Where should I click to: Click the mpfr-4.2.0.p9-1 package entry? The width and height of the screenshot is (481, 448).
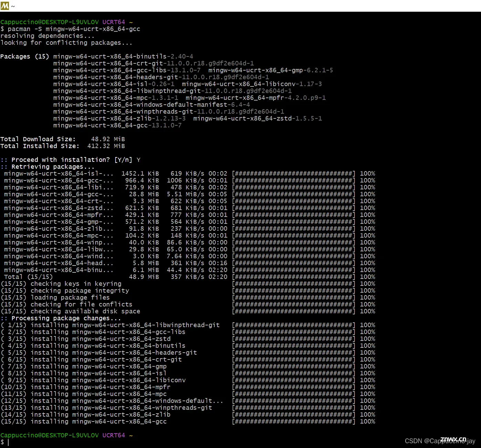tap(256, 98)
